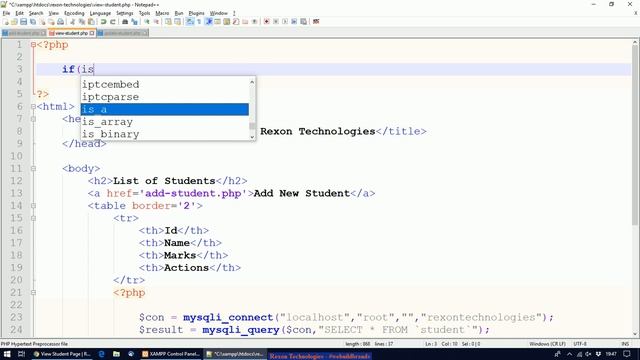This screenshot has width=640, height=360.
Task: Collapse the head fold marker on line 7
Action: tap(33, 119)
